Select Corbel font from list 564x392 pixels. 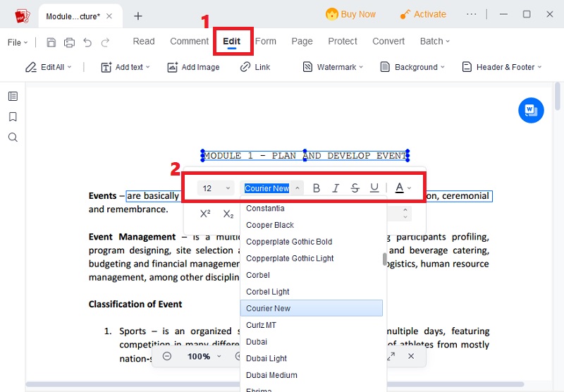312,275
